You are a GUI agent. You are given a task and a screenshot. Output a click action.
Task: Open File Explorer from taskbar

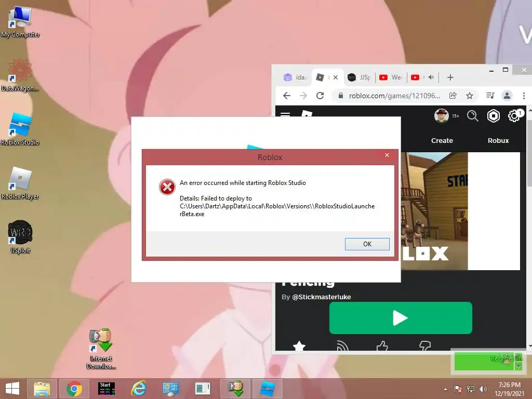pos(42,389)
